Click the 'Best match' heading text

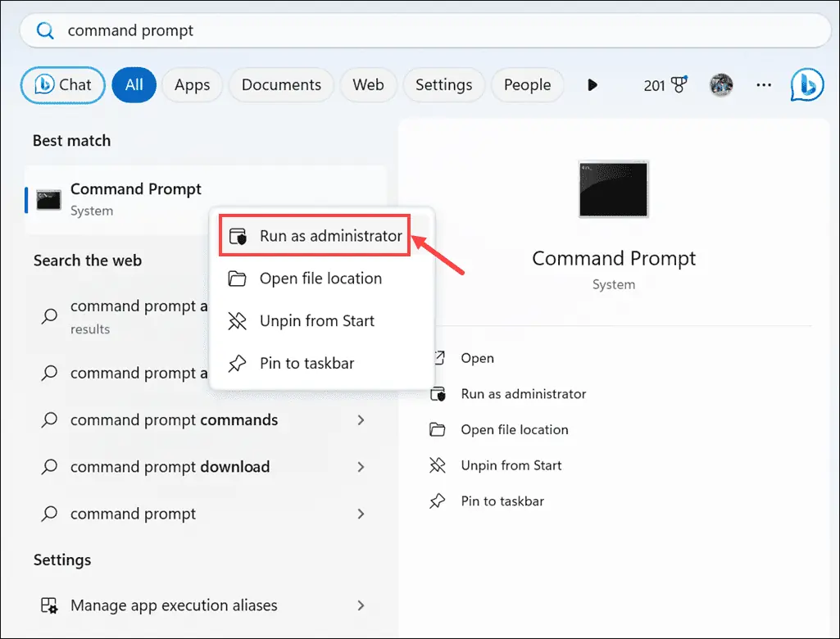point(72,141)
